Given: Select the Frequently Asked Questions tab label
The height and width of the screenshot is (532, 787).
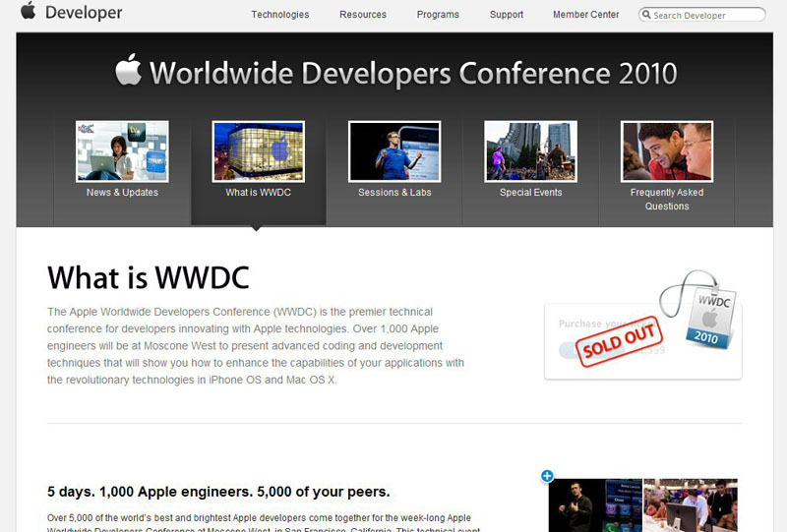Looking at the screenshot, I should click(x=667, y=200).
